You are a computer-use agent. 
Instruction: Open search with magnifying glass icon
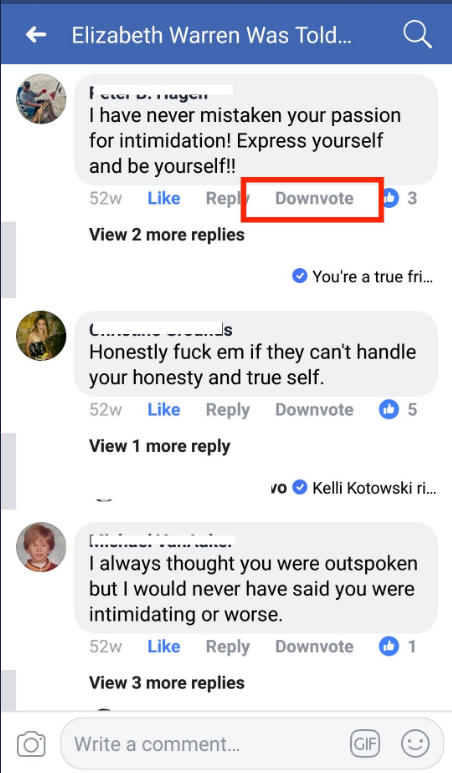point(417,35)
